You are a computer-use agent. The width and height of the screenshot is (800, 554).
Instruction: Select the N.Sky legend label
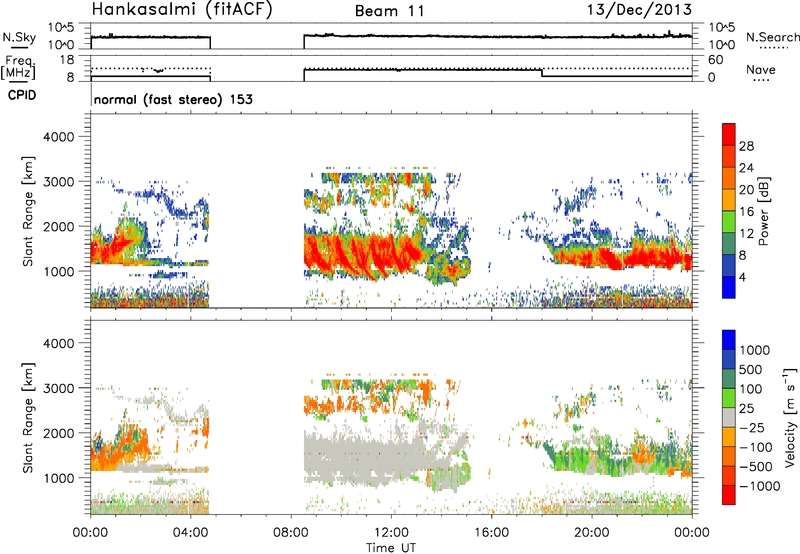click(19, 37)
